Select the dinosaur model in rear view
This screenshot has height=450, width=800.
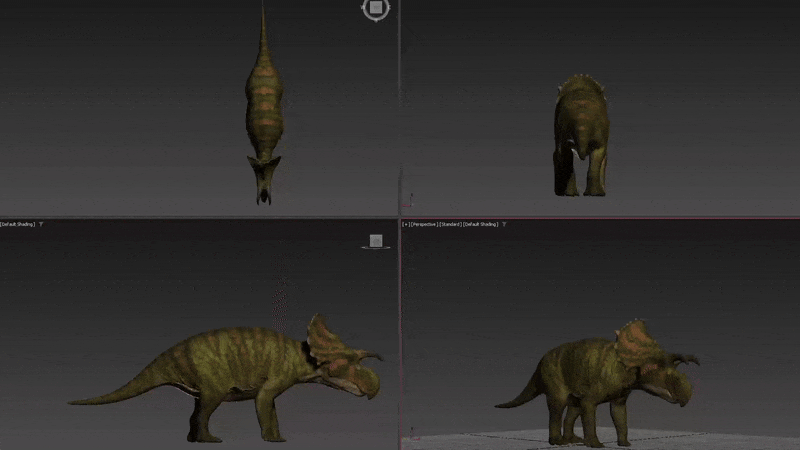click(582, 135)
